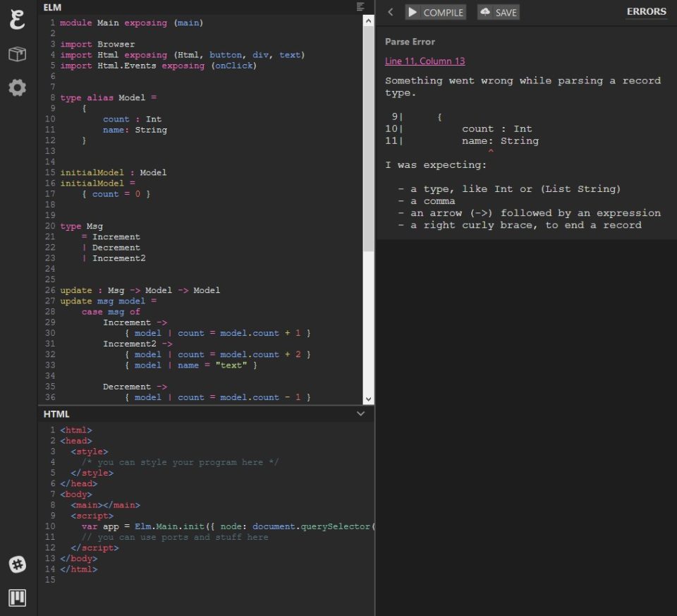677x616 pixels.
Task: Switch to the ERRORS tab
Action: pos(646,11)
